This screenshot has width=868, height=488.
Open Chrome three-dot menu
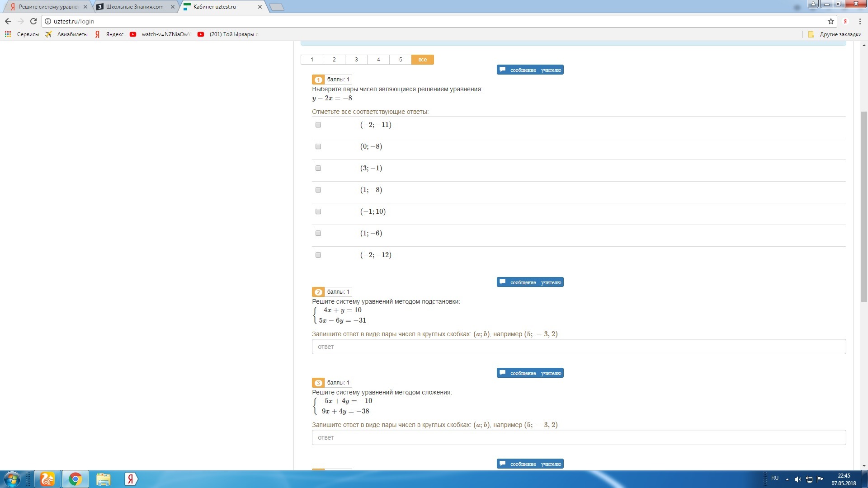(x=860, y=21)
